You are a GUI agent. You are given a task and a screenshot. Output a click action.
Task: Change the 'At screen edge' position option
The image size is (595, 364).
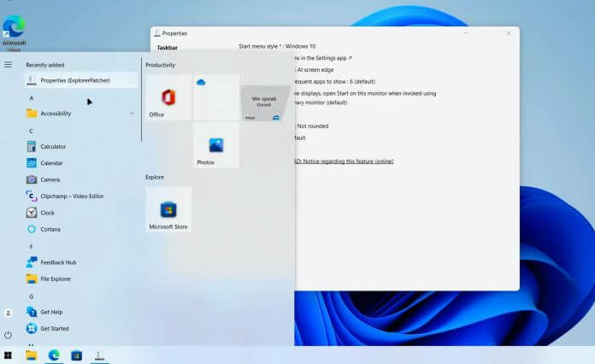coord(315,70)
